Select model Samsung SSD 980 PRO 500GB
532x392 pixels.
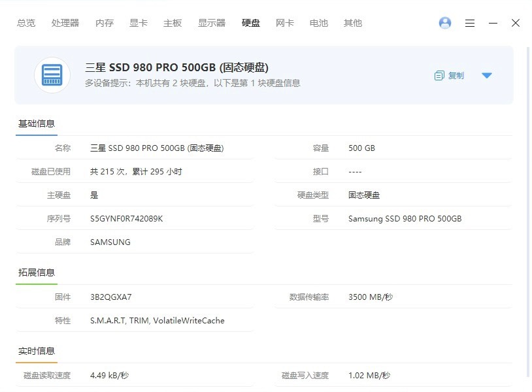(405, 219)
